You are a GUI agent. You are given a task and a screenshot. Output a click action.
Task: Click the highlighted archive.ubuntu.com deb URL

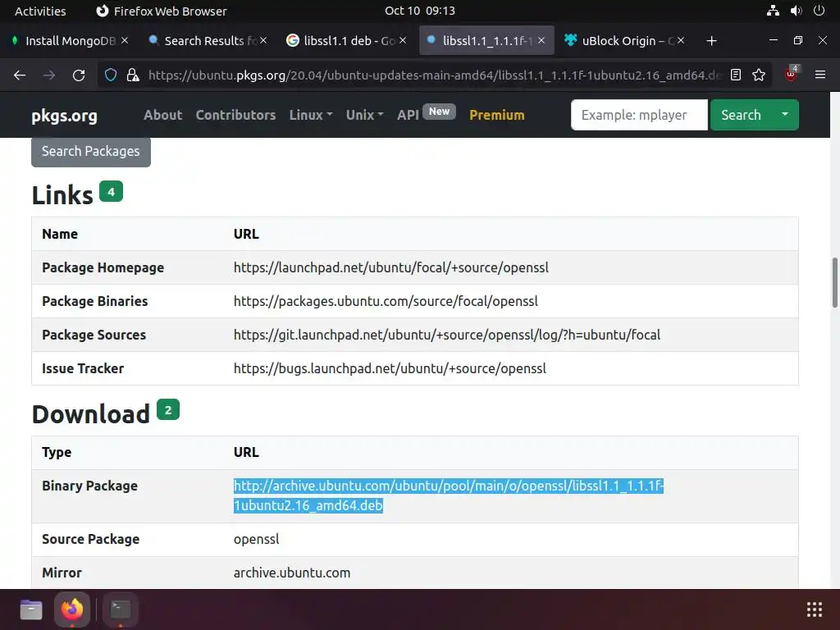(x=449, y=495)
